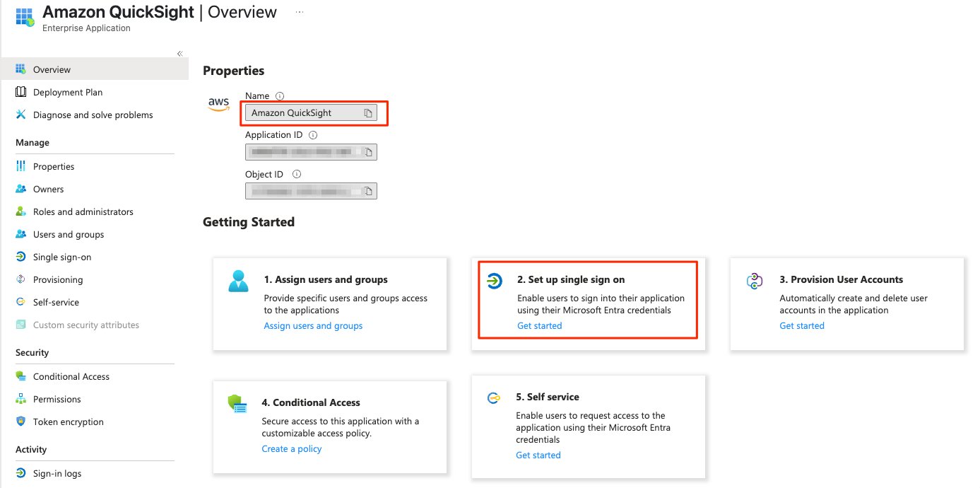
Task: Click the "3. Provision User Accounts" card title
Action: pyautogui.click(x=842, y=279)
